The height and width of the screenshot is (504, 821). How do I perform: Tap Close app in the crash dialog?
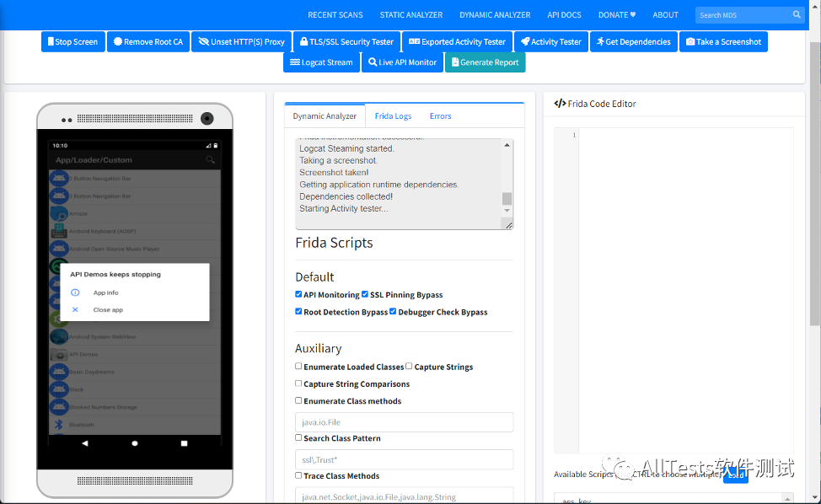click(x=108, y=310)
